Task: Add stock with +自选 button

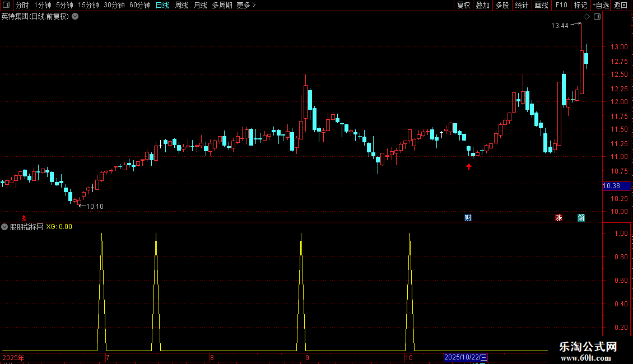Action: coord(601,5)
